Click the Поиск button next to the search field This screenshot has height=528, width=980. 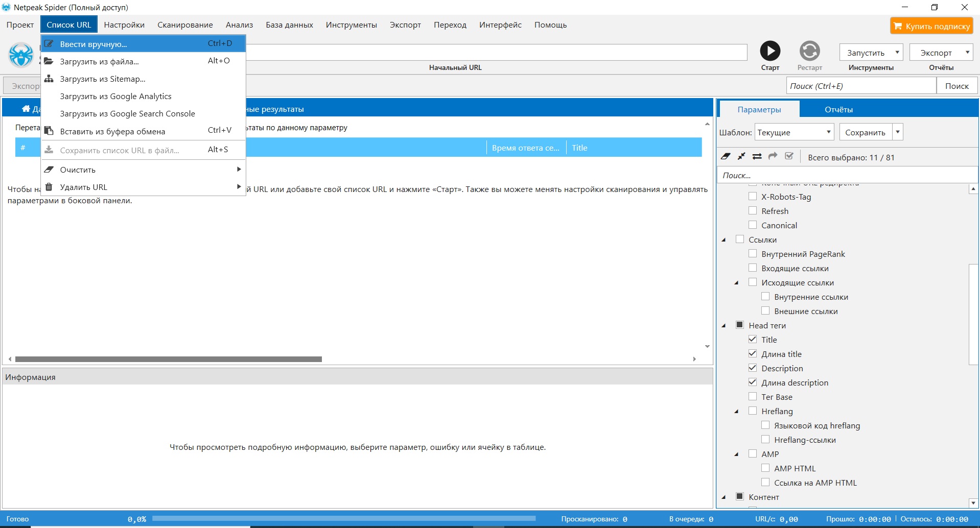click(956, 86)
